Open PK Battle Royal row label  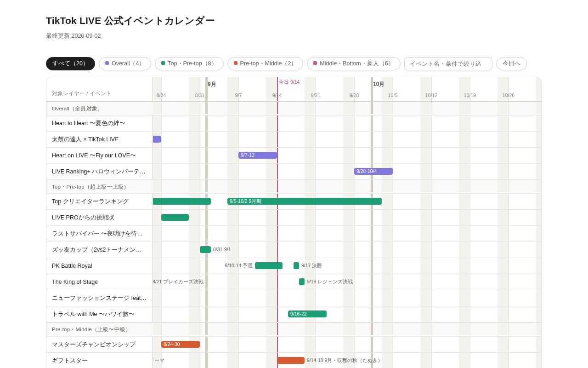tap(100, 266)
